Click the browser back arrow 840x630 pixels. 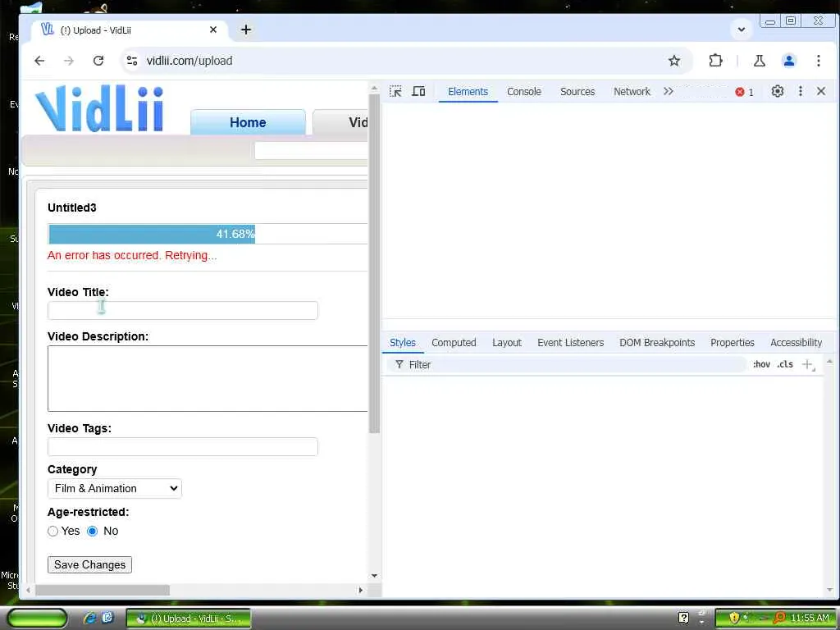[39, 61]
